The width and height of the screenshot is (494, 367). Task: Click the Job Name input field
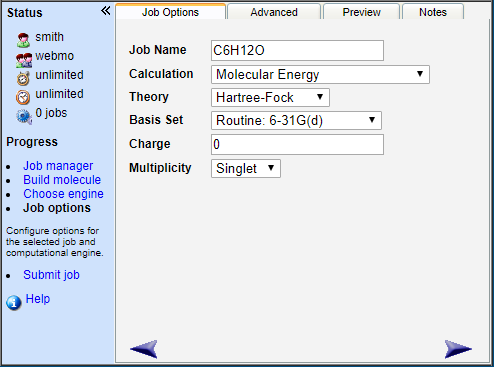(x=297, y=50)
